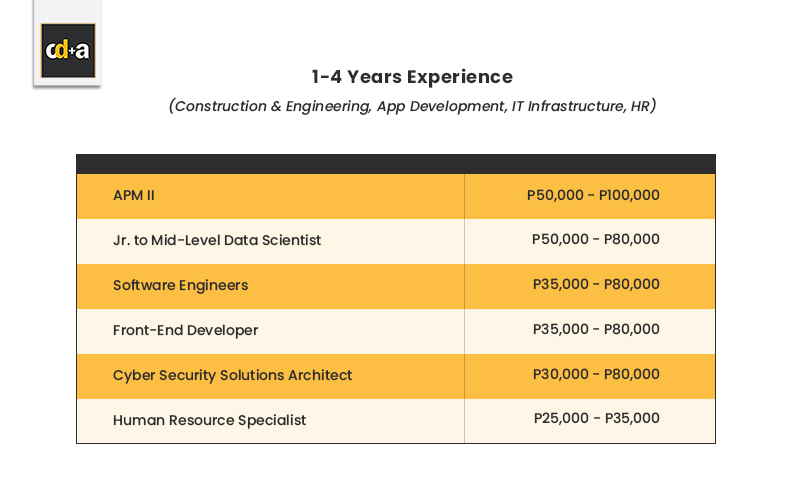Viewport: 792px width, 496px height.
Task: Click Front-End Developer salary range cell
Action: (x=595, y=330)
